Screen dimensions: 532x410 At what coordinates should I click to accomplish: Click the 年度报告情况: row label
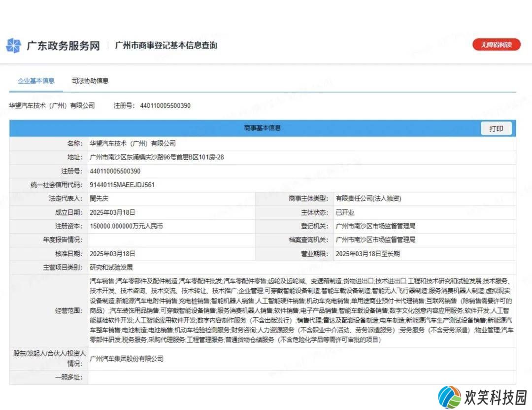(x=63, y=240)
